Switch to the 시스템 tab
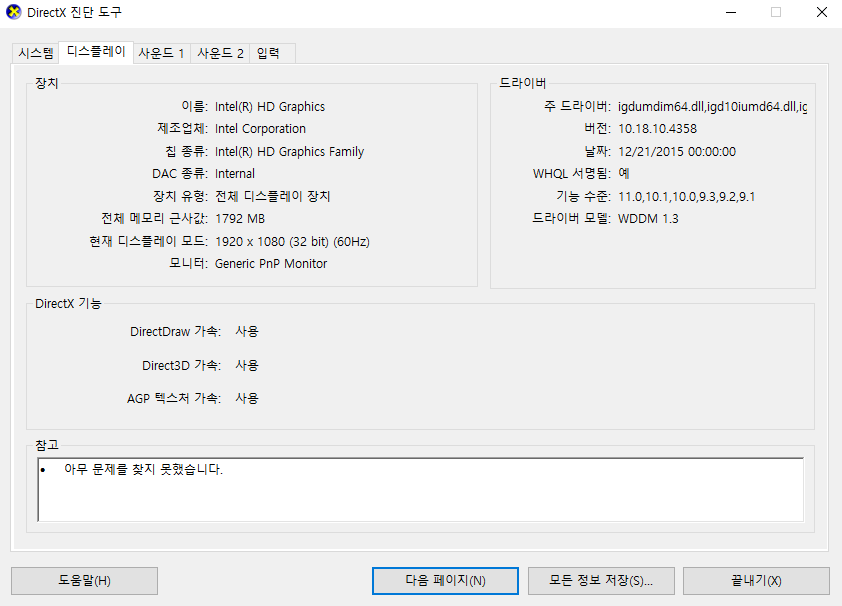The height and width of the screenshot is (606, 842). (36, 54)
